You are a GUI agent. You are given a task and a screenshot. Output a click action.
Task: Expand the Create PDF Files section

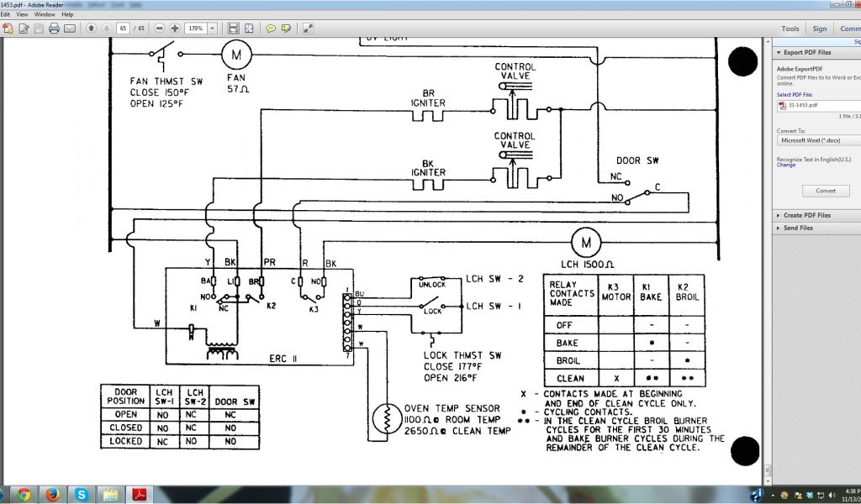coord(778,216)
